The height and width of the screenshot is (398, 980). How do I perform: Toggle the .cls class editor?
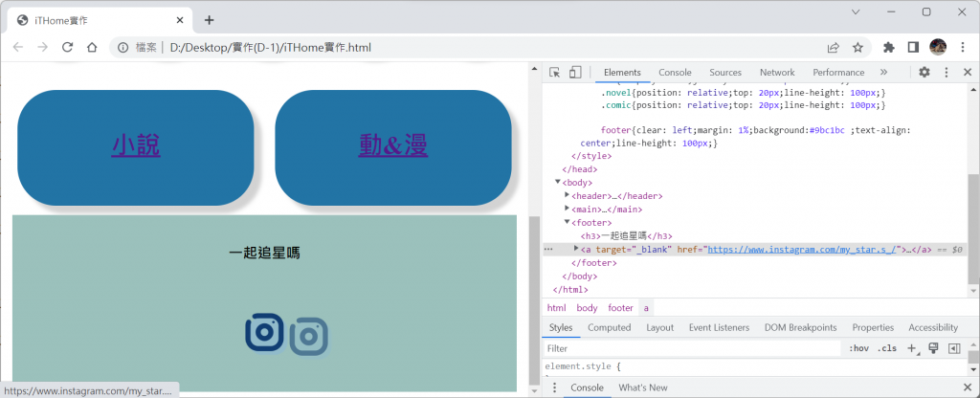tap(886, 348)
